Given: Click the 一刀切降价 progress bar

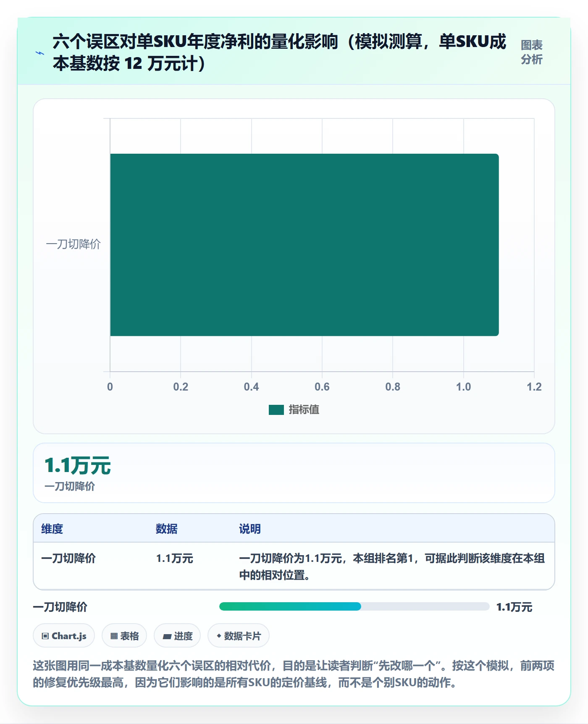Looking at the screenshot, I should pyautogui.click(x=354, y=606).
